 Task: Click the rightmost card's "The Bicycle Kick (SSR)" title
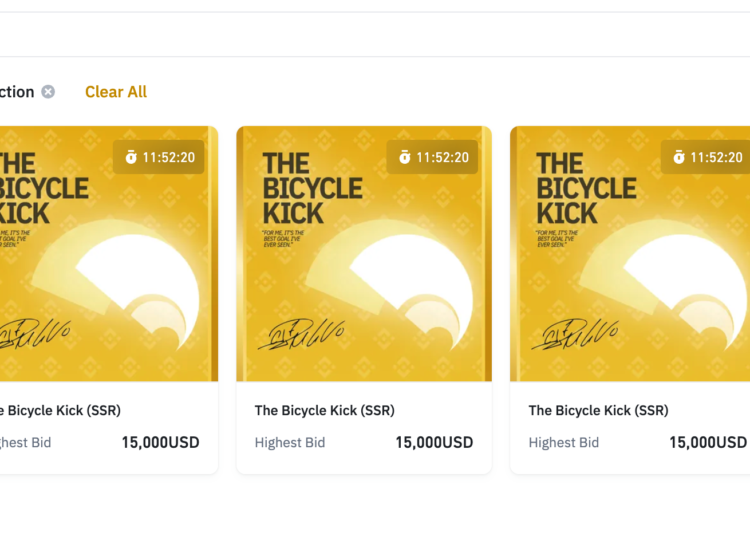599,410
